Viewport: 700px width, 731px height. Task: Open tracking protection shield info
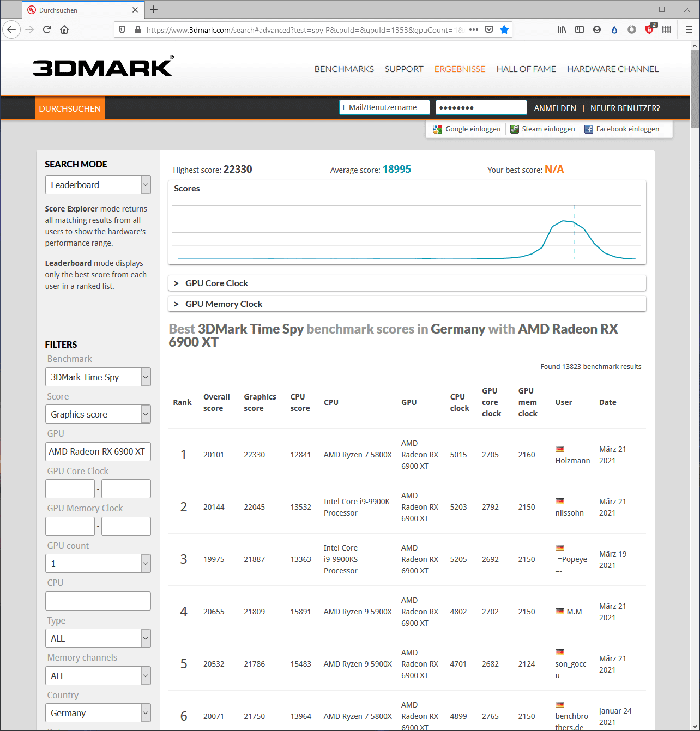click(122, 29)
